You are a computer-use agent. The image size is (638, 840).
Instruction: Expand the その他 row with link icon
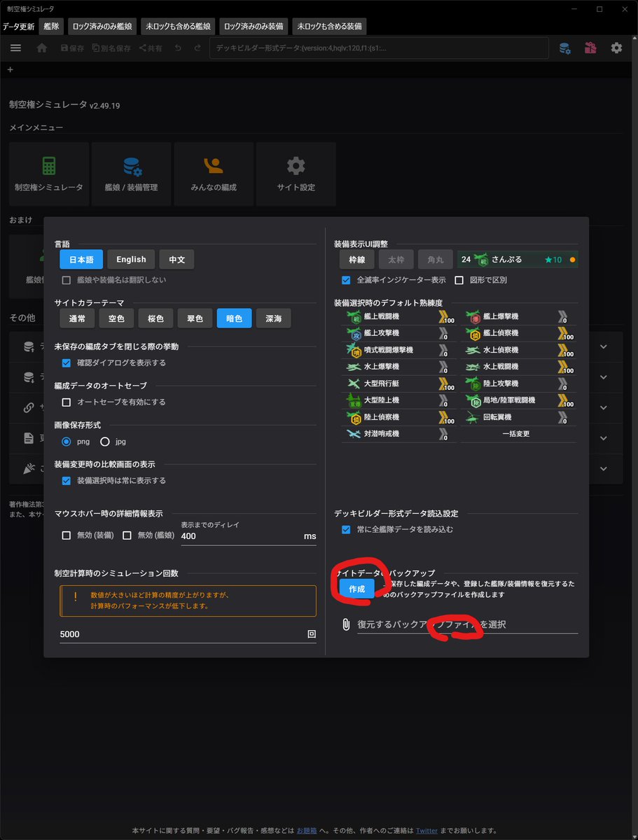click(x=604, y=407)
